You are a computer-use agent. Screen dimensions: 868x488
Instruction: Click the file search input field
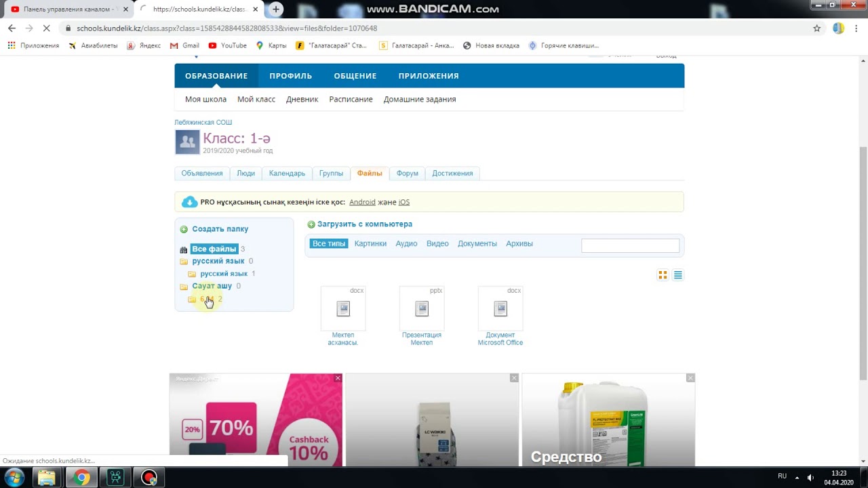[x=630, y=246]
